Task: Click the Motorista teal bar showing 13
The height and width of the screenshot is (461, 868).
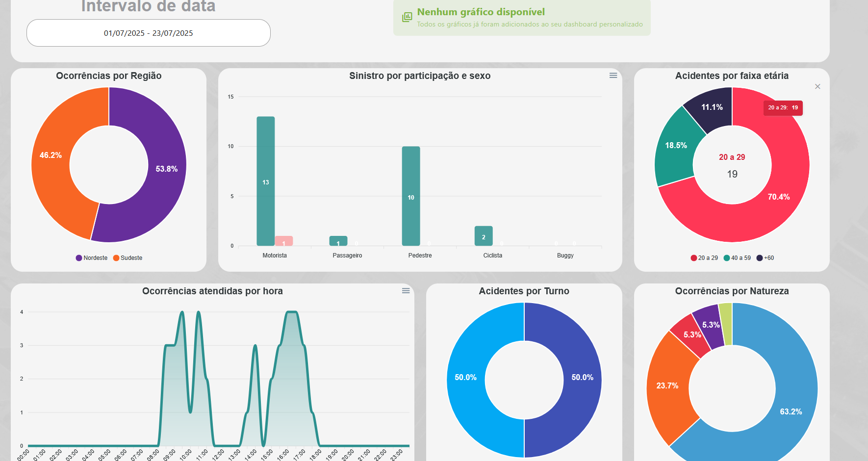Action: 265,181
